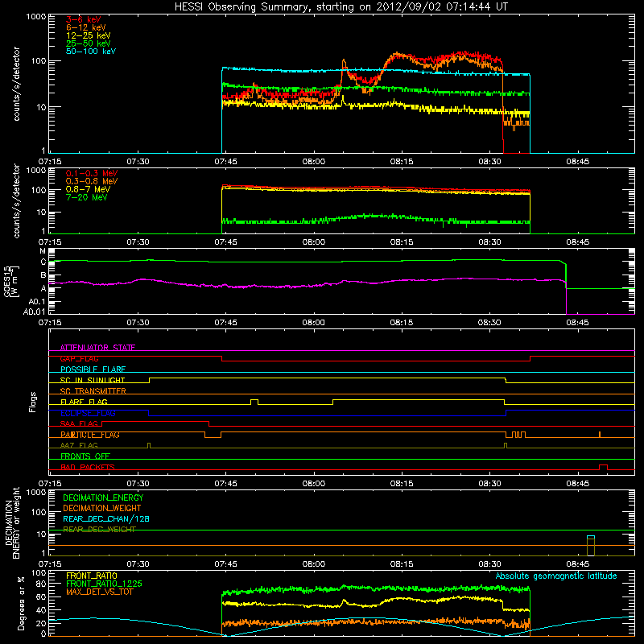This screenshot has height=644, width=644.
Task: Pick the GAP_FLAG label
Action: coord(79,358)
